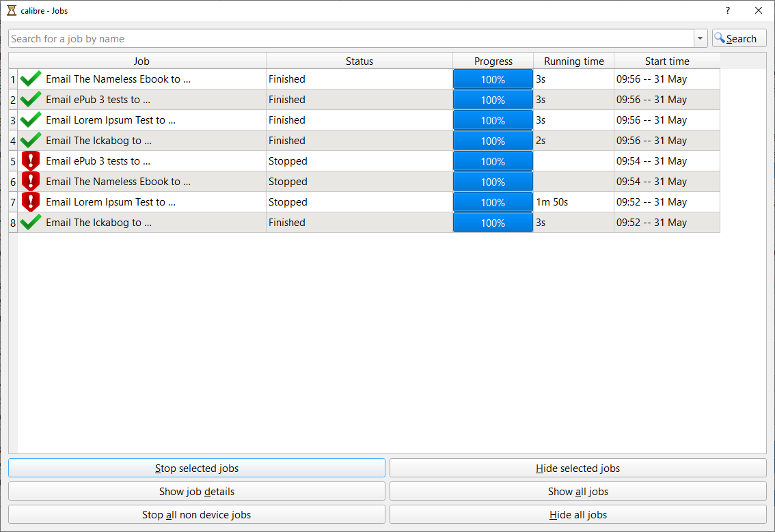775x532 pixels.
Task: Click the green checkmark icon in row 3
Action: coord(31,120)
